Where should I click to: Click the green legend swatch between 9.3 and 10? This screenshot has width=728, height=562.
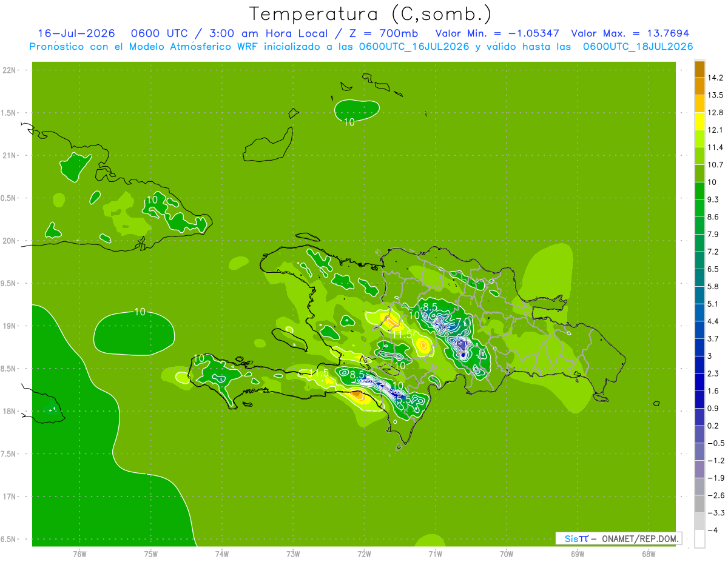point(699,190)
